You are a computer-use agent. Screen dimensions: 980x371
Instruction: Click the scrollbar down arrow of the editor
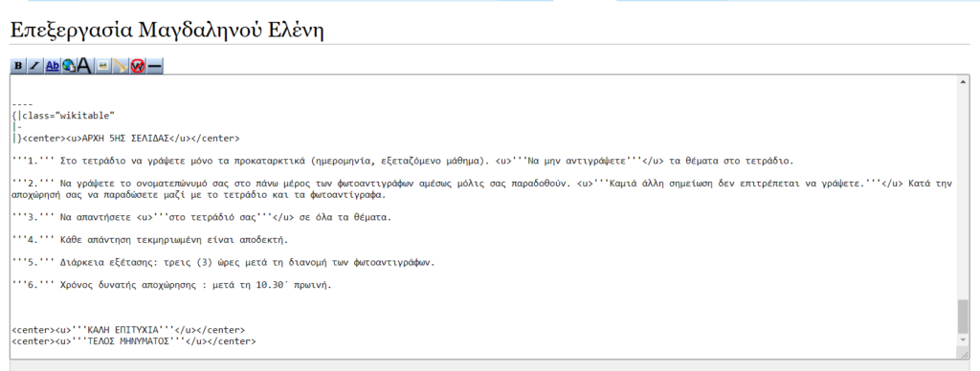point(963,339)
